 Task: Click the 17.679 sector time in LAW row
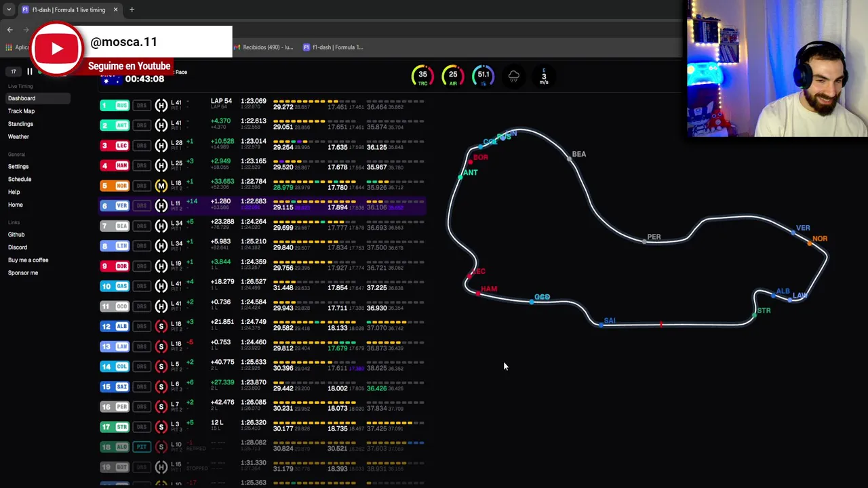(x=337, y=348)
